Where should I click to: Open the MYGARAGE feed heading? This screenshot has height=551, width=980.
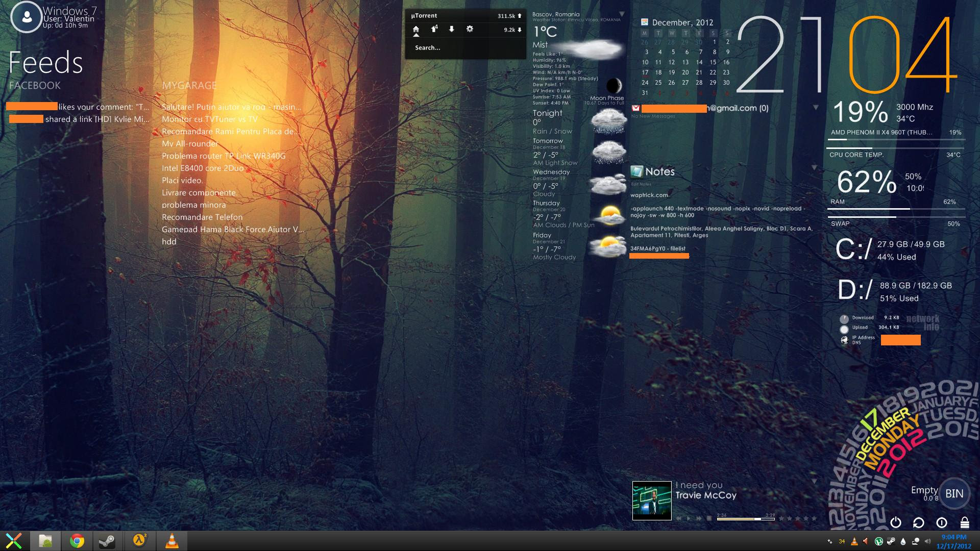tap(189, 86)
